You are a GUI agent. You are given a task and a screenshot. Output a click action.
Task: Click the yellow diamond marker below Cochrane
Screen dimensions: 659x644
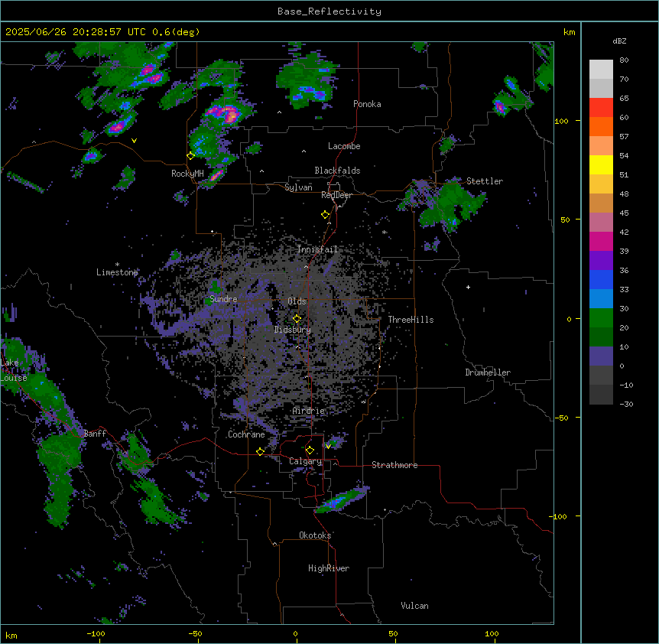(x=260, y=451)
